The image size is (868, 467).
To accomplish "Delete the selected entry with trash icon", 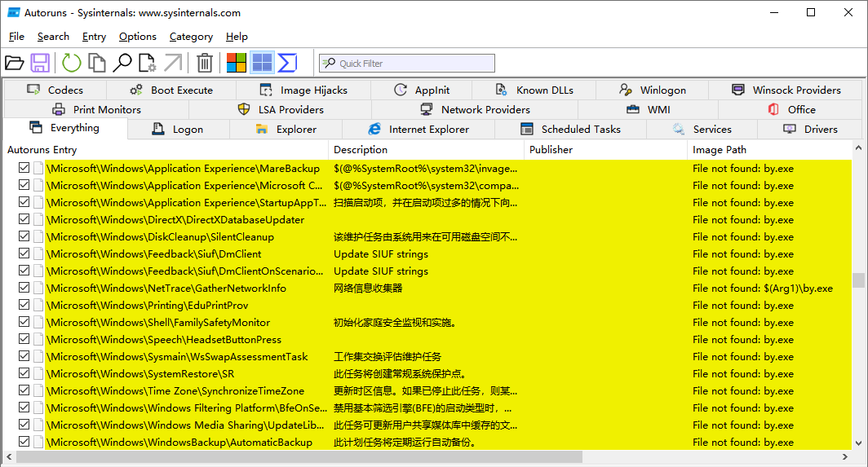I will tap(205, 63).
